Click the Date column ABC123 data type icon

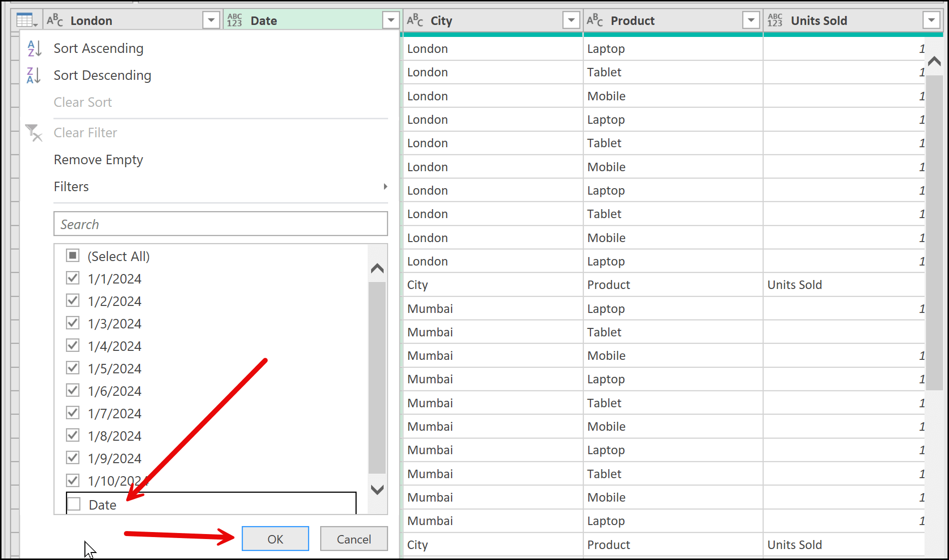click(x=235, y=20)
